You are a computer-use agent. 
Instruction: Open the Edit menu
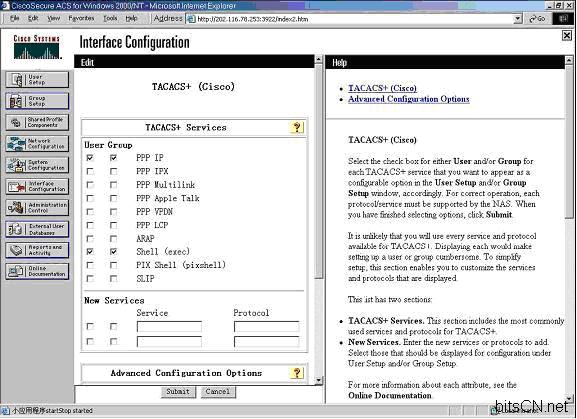(33, 18)
